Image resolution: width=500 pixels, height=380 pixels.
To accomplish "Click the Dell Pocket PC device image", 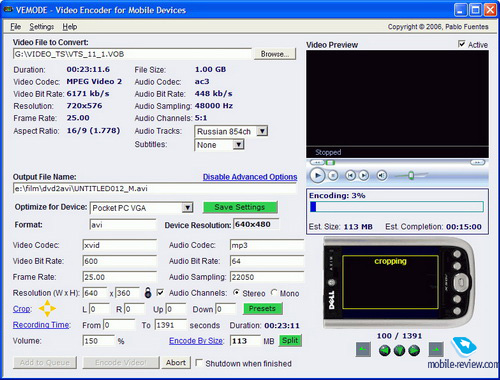I will pos(399,283).
